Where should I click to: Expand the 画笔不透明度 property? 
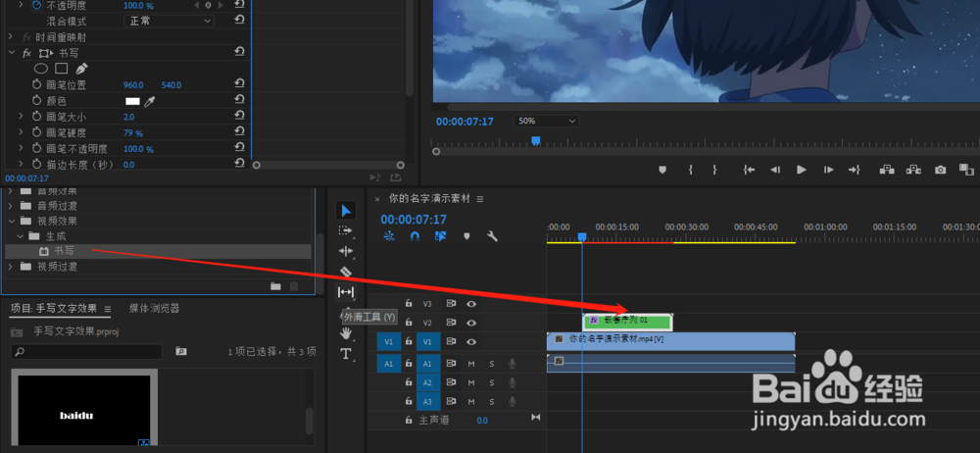(x=21, y=148)
